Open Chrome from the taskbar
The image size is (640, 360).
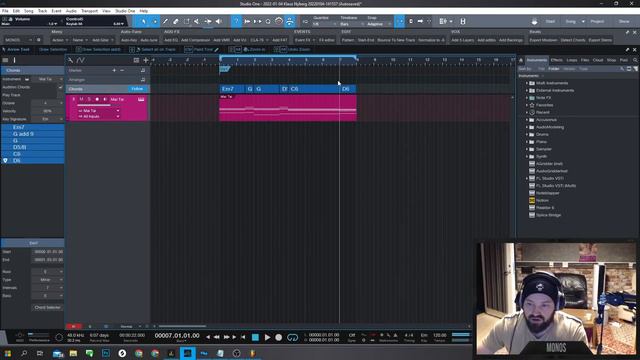tap(139, 353)
